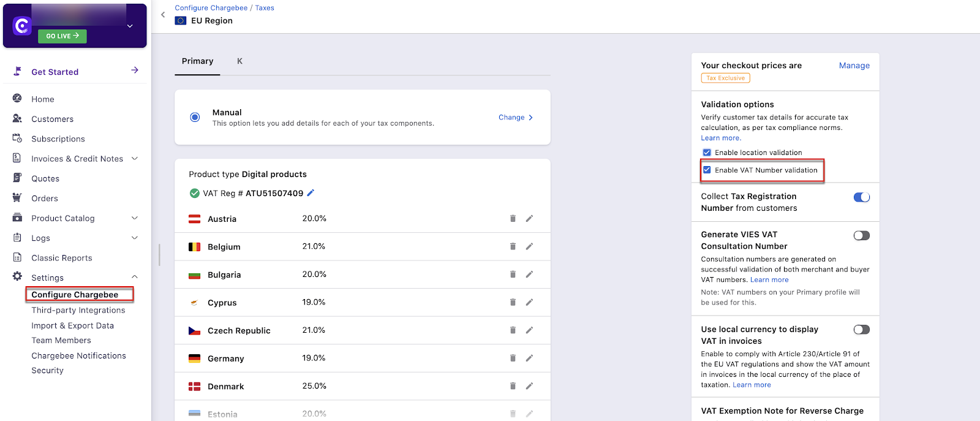The image size is (980, 421).
Task: Uncheck Enable location validation
Action: coord(707,153)
